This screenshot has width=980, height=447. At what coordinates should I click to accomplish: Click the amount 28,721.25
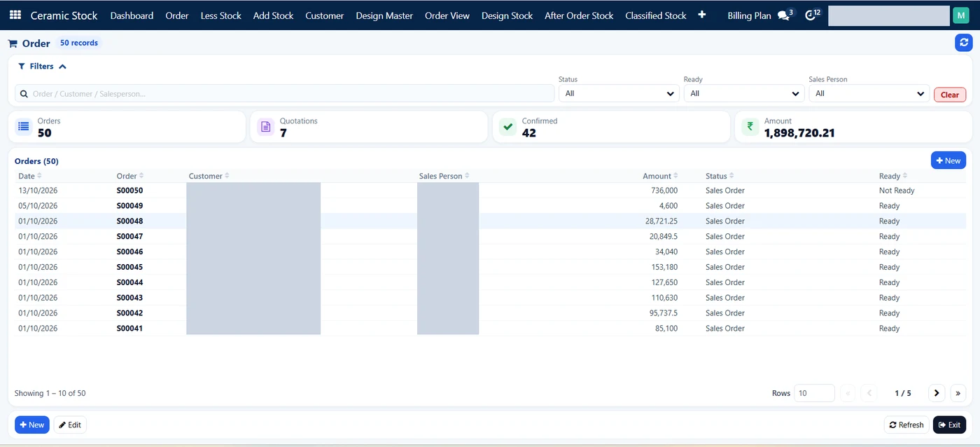pos(661,221)
